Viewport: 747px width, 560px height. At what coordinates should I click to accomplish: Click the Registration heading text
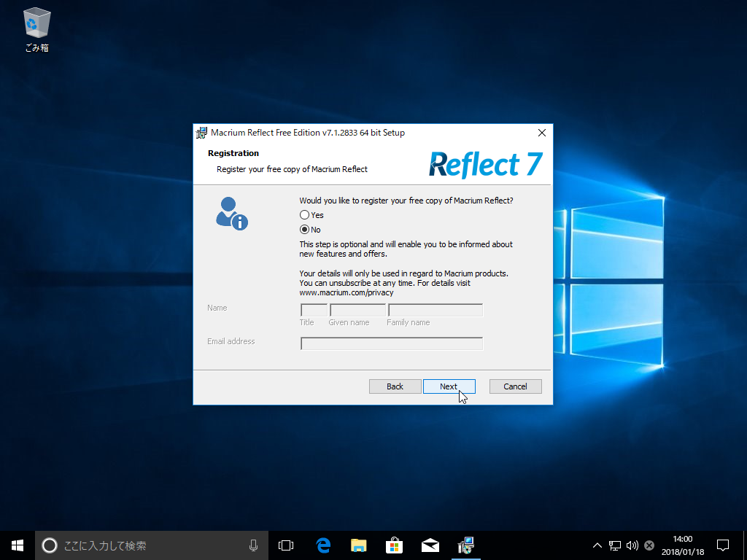(233, 153)
